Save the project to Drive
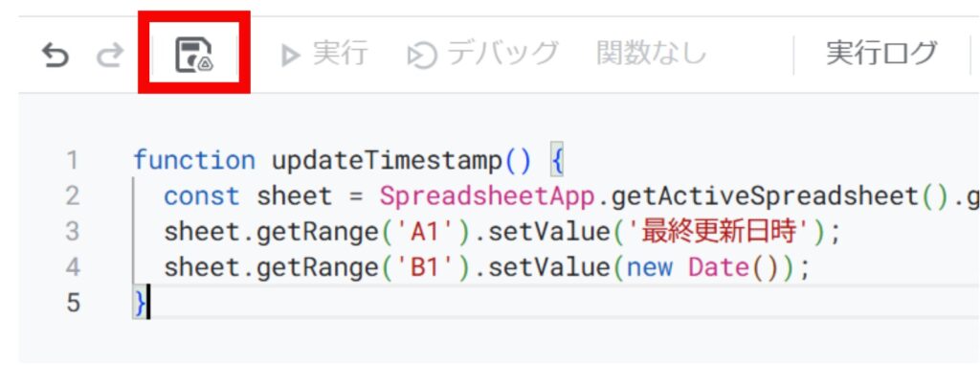 (x=193, y=56)
